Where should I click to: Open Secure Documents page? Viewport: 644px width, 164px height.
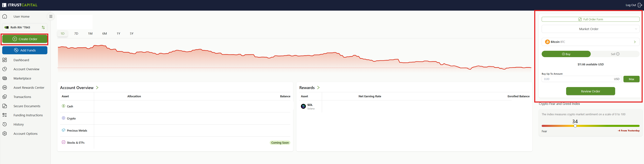(27, 106)
